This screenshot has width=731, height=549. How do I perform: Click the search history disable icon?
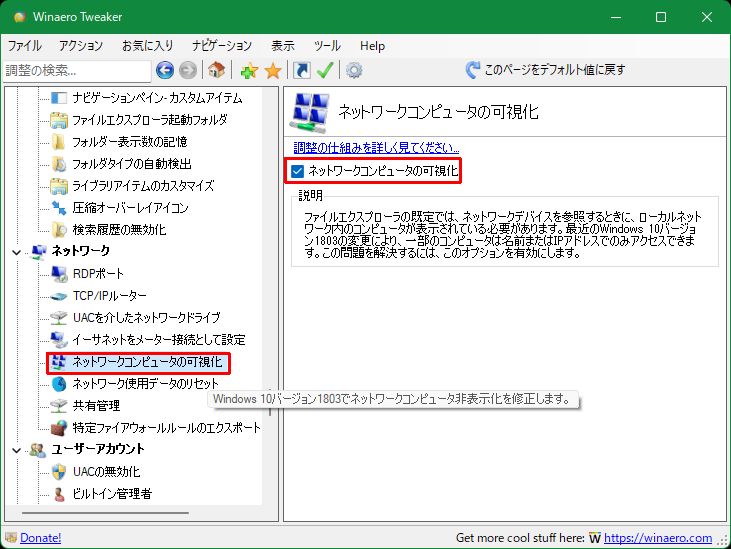[x=59, y=230]
